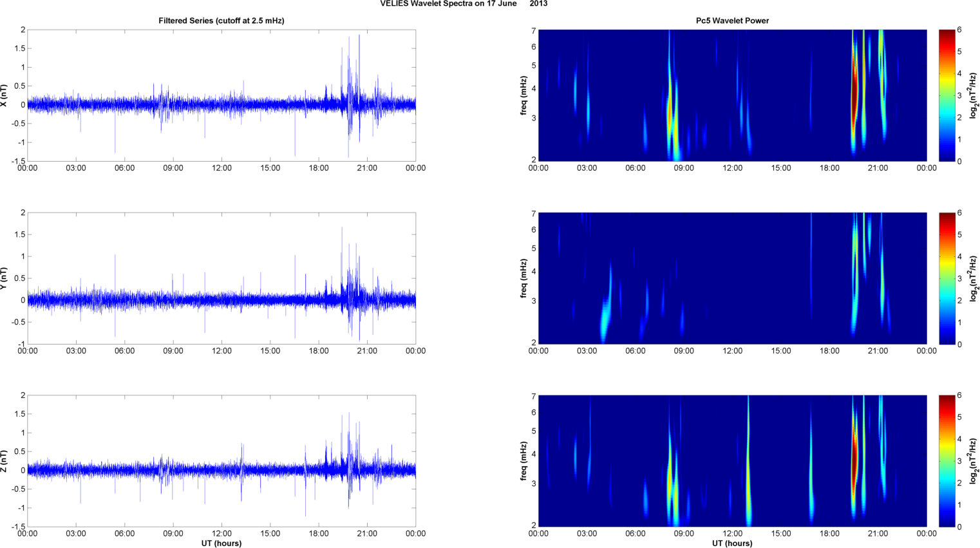Screen dimensions: 980x548
Task: Click the Y component wavelet power spectrogram
Action: click(732, 278)
